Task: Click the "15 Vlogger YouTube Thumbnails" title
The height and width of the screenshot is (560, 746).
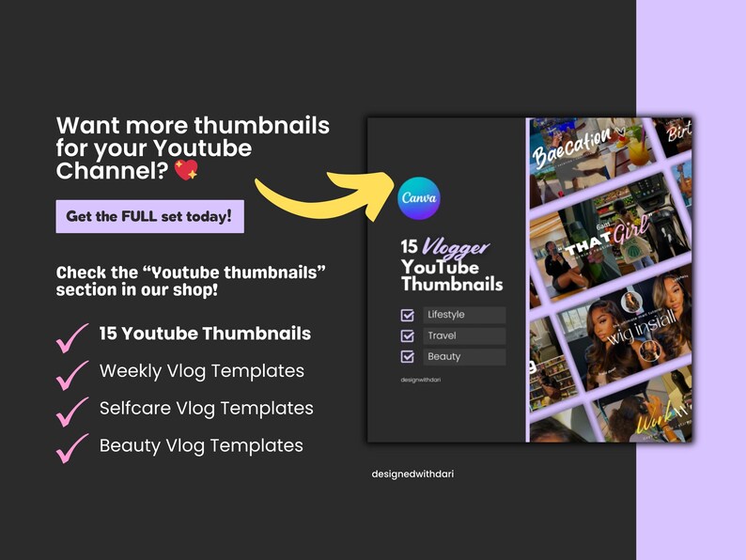Action: pos(452,265)
